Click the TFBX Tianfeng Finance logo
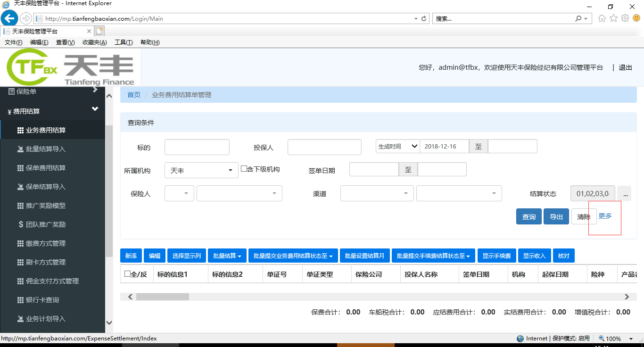 click(71, 68)
